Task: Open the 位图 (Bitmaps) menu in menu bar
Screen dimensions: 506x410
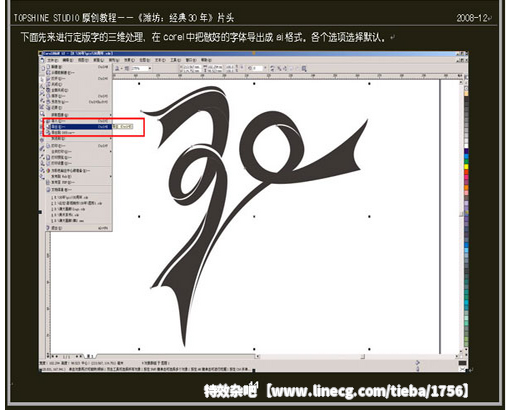Action: pos(144,60)
